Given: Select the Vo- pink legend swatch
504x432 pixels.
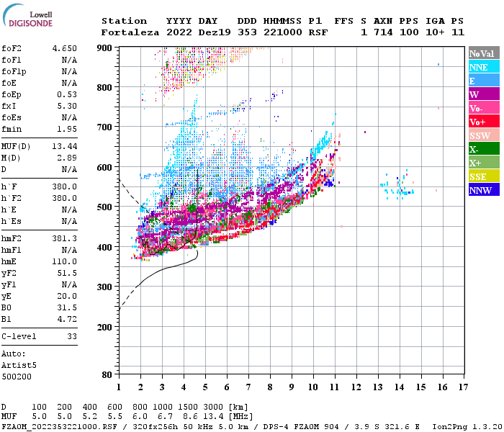Looking at the screenshot, I should [x=484, y=108].
